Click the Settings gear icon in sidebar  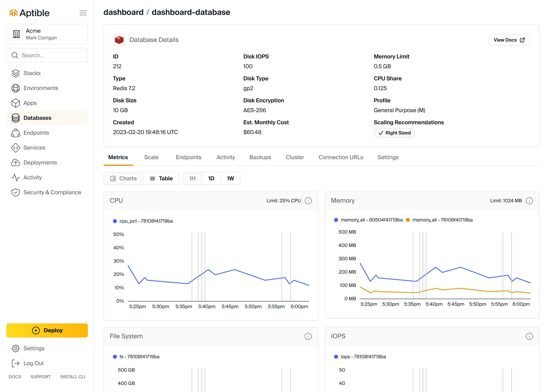[16, 348]
